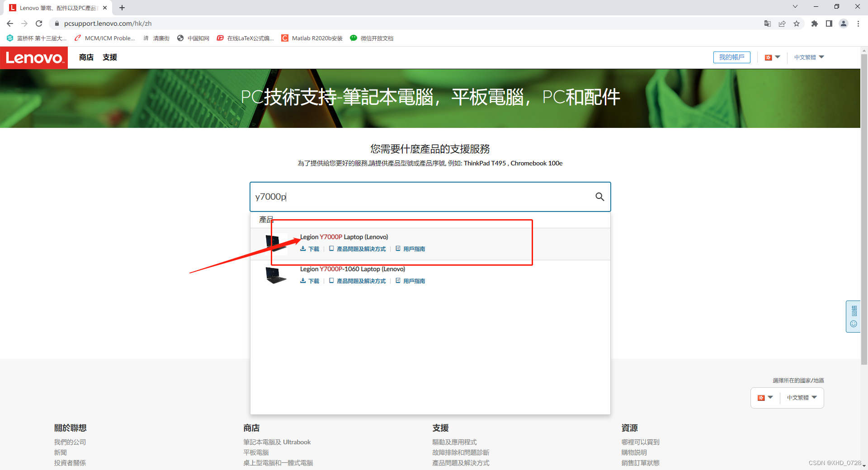Open the Google Translate icon in address bar
Viewport: 868px width, 470px height.
click(768, 23)
